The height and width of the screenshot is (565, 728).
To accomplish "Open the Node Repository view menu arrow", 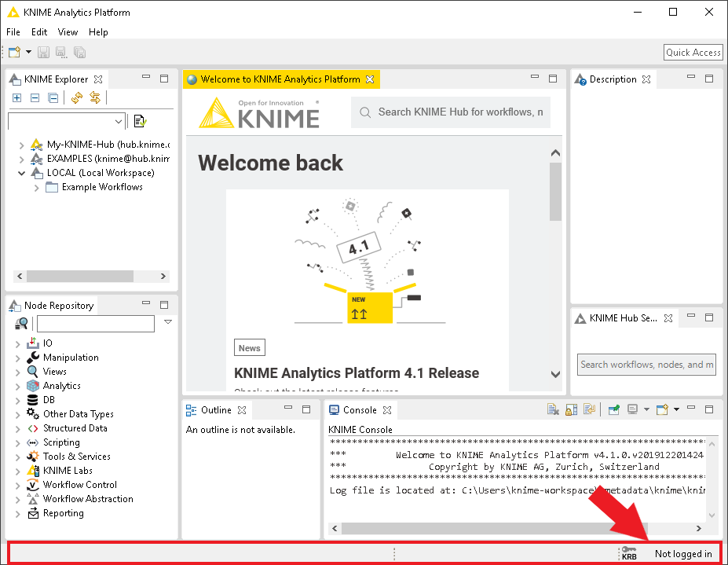I will pos(168,321).
